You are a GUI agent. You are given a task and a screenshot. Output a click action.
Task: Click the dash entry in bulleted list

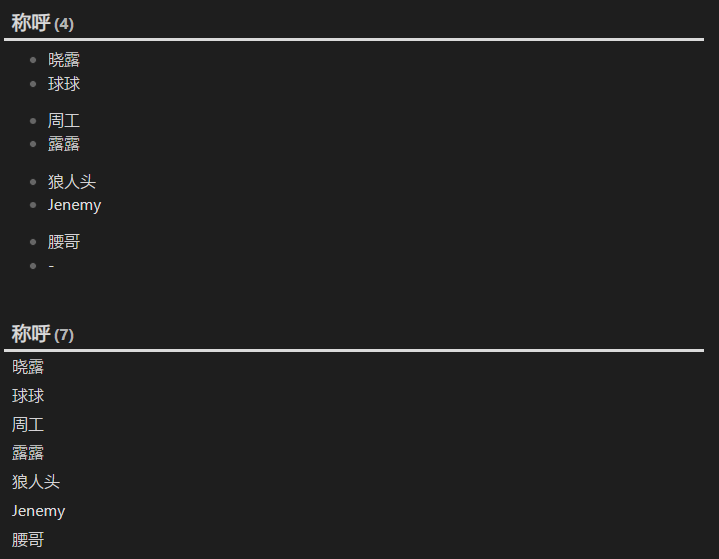[51, 266]
